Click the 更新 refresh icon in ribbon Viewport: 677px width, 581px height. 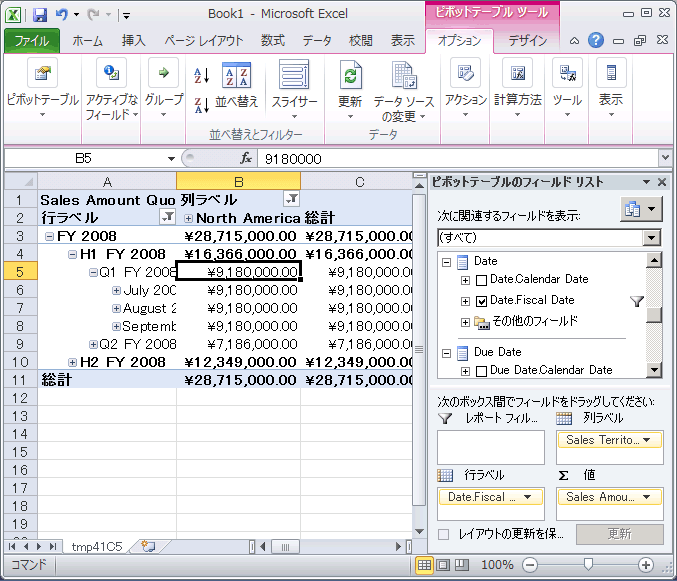350,88
